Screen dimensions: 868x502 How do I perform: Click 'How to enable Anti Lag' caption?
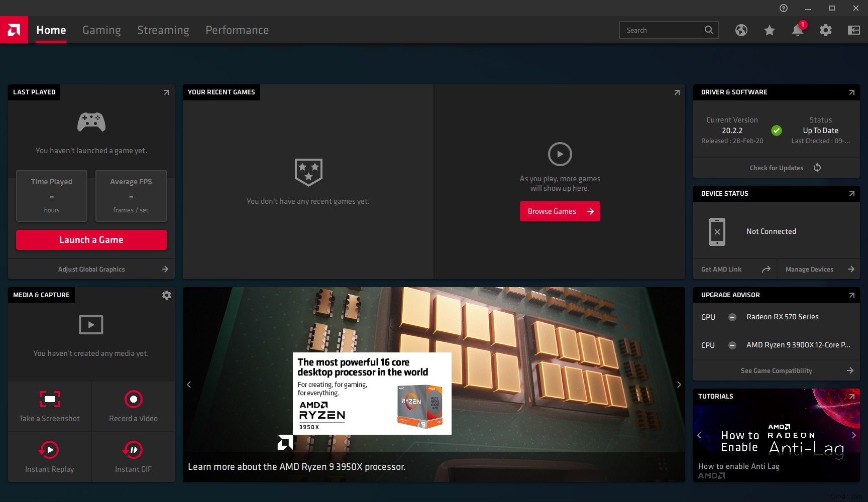coord(739,466)
